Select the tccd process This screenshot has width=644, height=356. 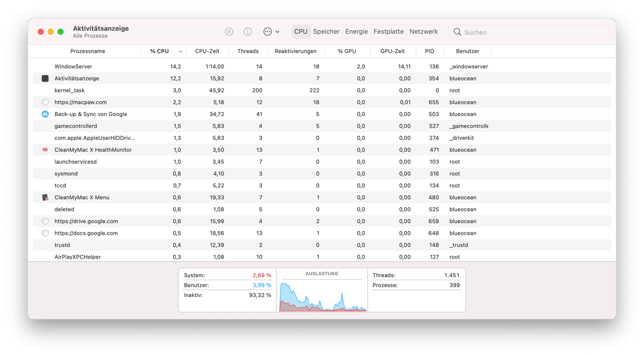pos(322,185)
